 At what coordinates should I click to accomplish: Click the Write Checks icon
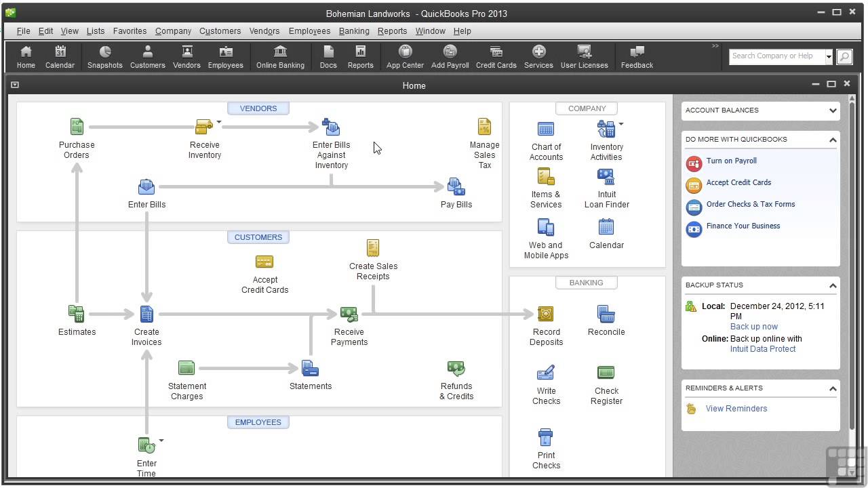[x=546, y=373]
